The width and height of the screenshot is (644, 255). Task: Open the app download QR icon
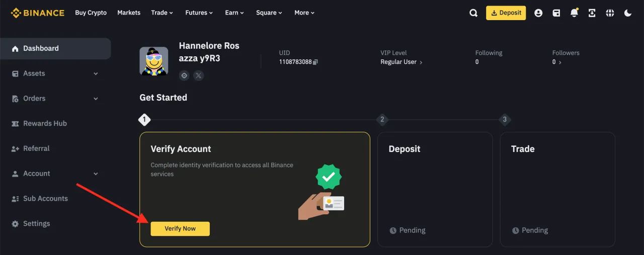click(592, 13)
